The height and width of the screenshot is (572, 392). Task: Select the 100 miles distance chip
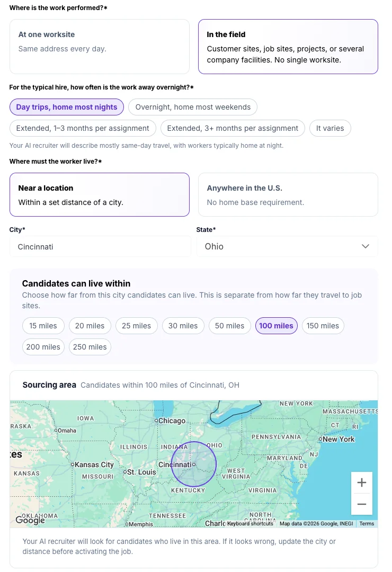coord(277,326)
